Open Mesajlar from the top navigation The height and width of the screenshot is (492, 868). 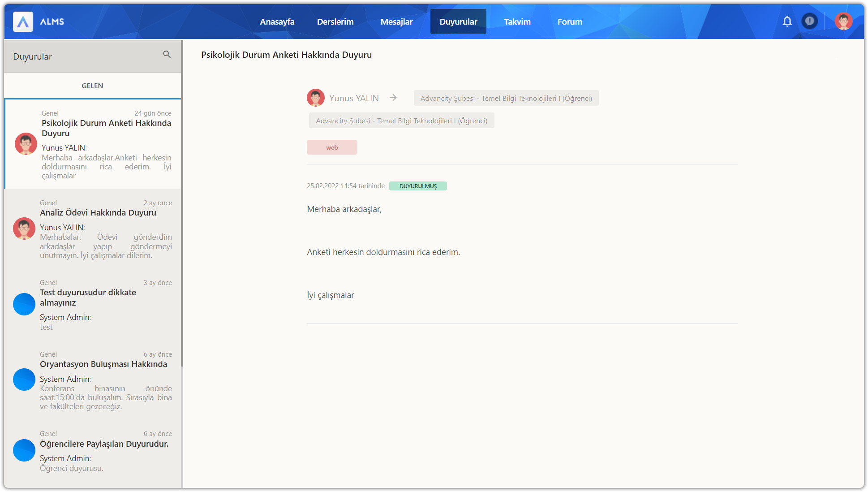click(x=396, y=22)
